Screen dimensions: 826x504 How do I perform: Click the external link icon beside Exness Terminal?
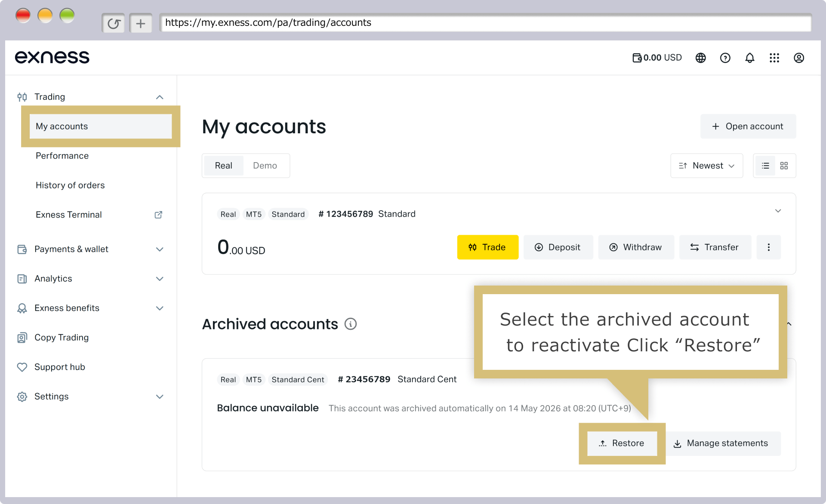[x=158, y=215]
